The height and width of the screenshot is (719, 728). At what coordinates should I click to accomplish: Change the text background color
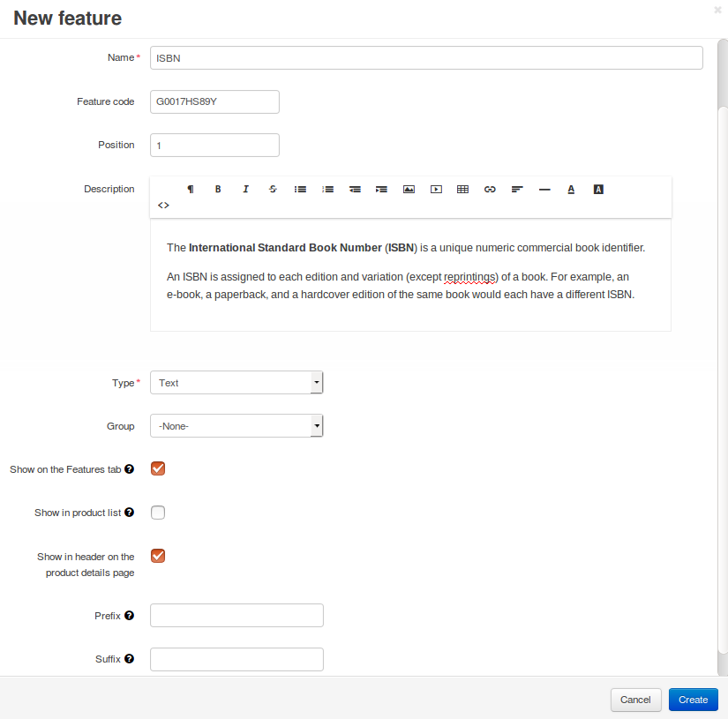point(598,189)
